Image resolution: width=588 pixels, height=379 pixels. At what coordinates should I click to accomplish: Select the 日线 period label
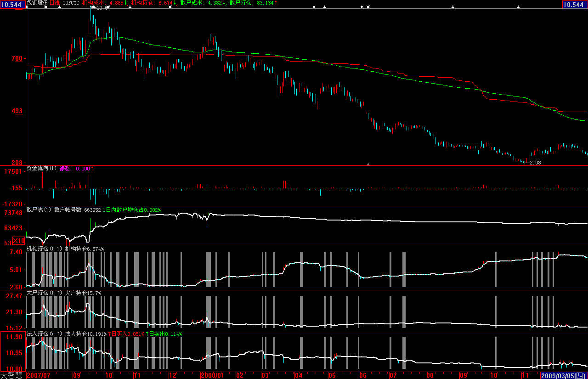pyautogui.click(x=55, y=3)
